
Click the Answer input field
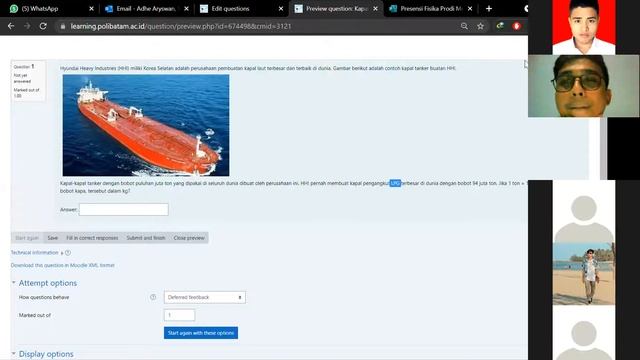tap(124, 209)
